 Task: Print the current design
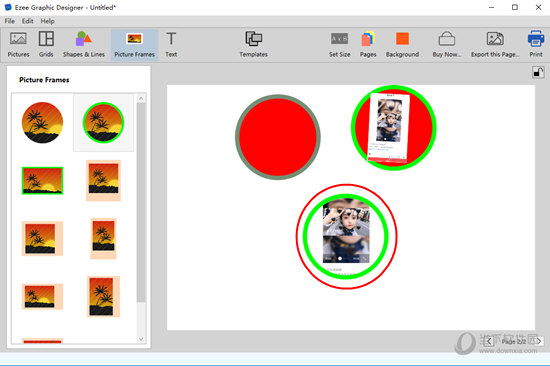[x=536, y=45]
